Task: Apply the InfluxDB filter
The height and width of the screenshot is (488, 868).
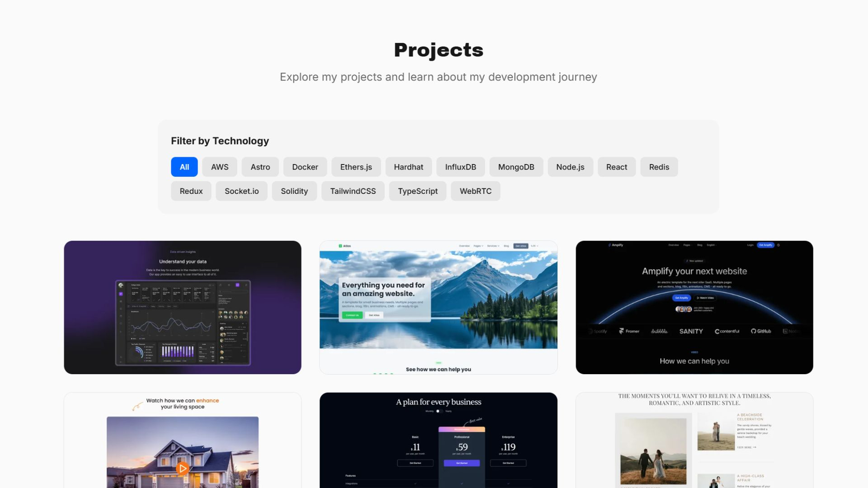Action: pyautogui.click(x=461, y=167)
